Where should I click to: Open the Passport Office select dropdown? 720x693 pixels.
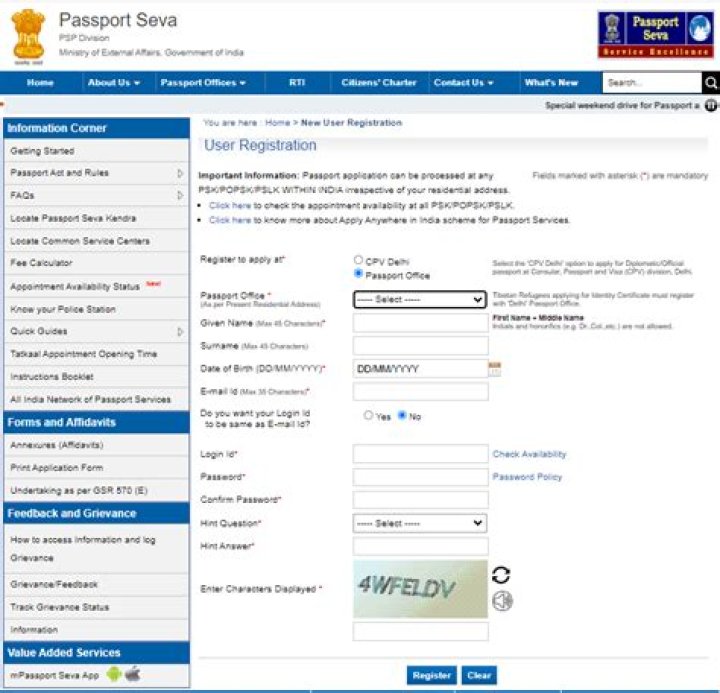point(420,299)
